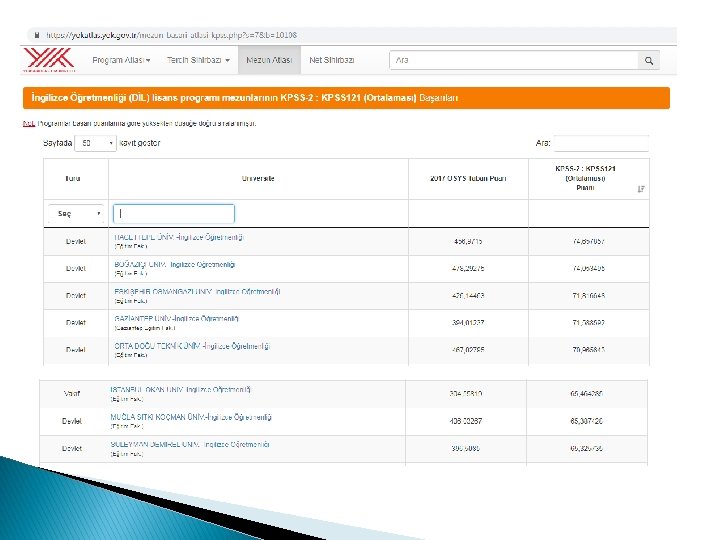Click the top Ara search field
Viewport: 720px width, 540px height.
tap(514, 60)
